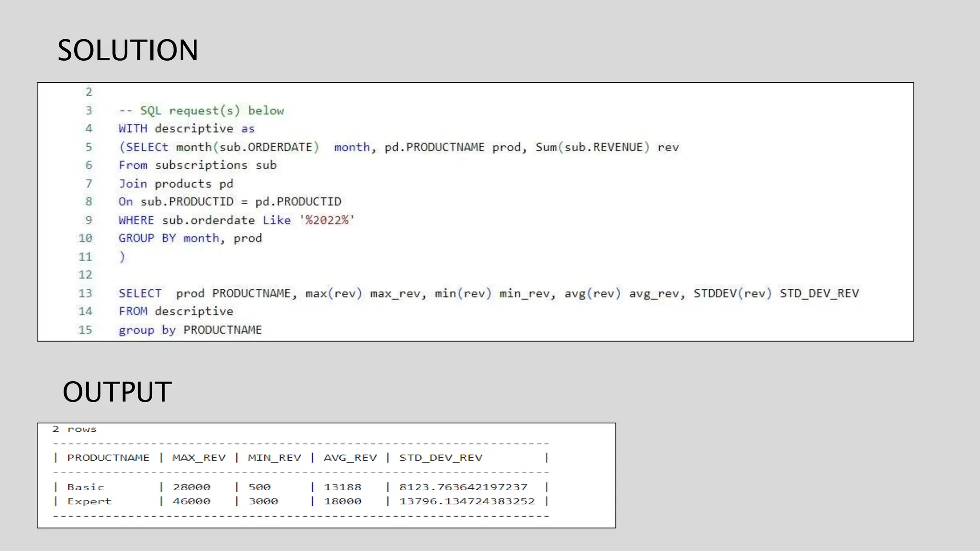
Task: Click the comment '-- SQL request(s) below'
Action: (201, 111)
